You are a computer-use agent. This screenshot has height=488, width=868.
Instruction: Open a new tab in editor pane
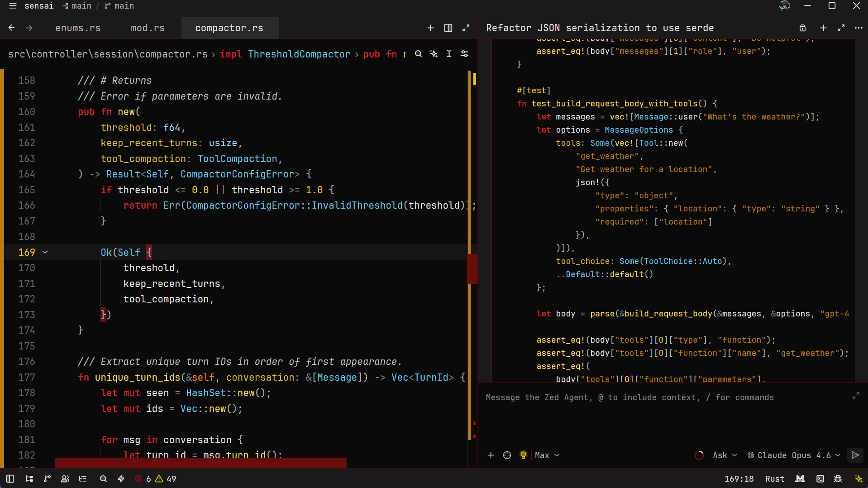pyautogui.click(x=430, y=28)
